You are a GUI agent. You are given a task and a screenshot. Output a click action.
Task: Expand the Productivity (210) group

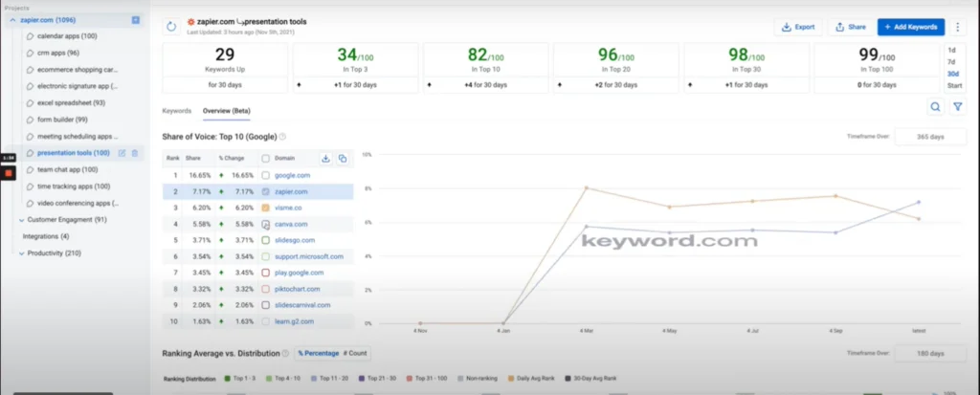20,252
